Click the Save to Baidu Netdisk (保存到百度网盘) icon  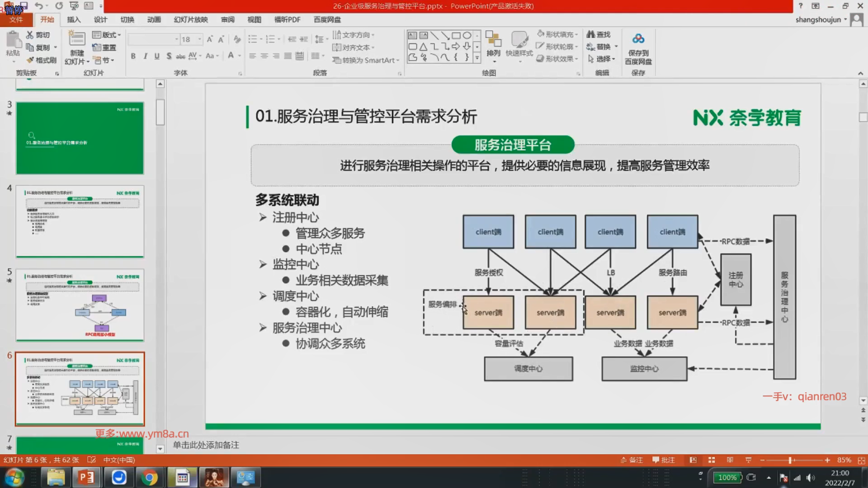(638, 39)
